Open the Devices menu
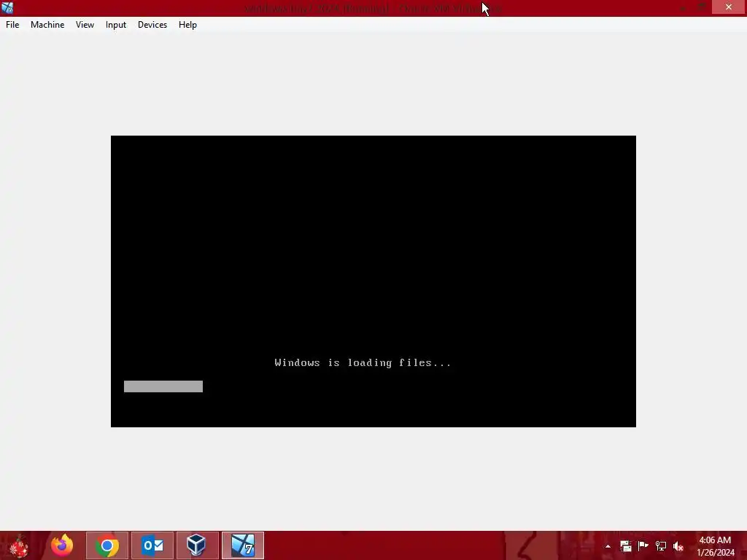 (152, 25)
